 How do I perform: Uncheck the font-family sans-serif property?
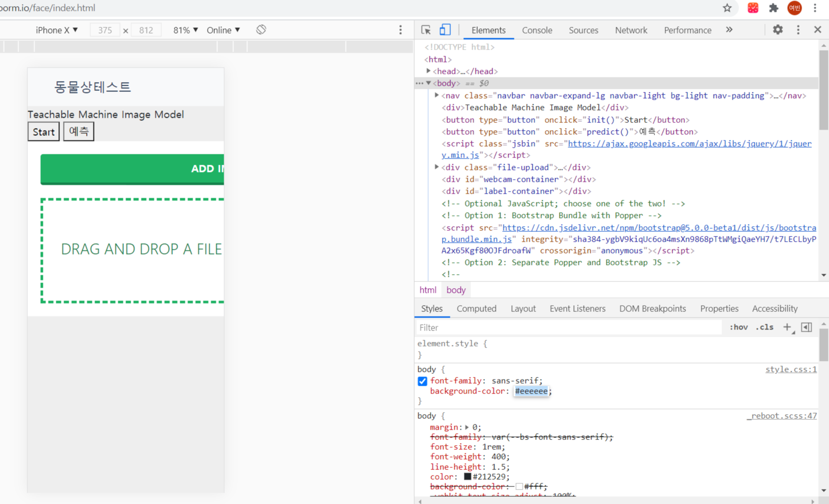point(422,381)
